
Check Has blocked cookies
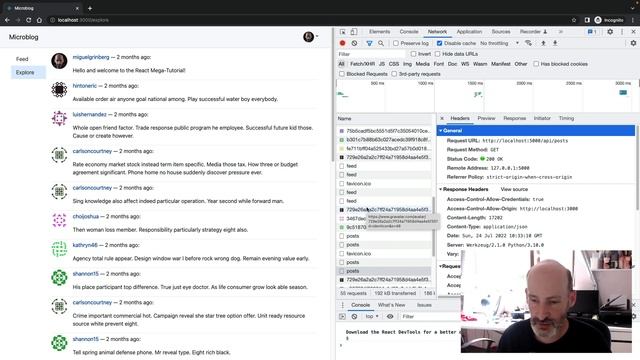coord(536,64)
